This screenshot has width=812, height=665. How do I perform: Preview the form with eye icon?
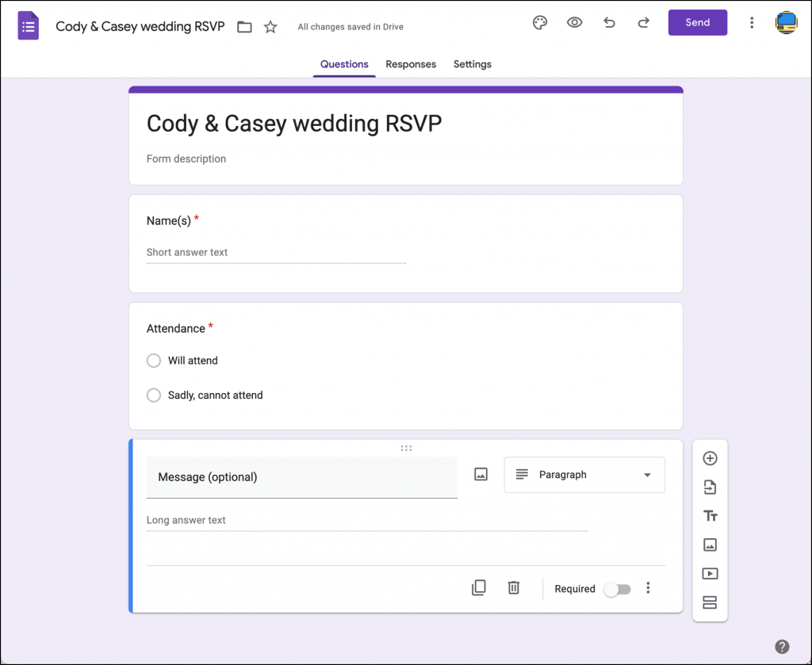click(x=574, y=23)
